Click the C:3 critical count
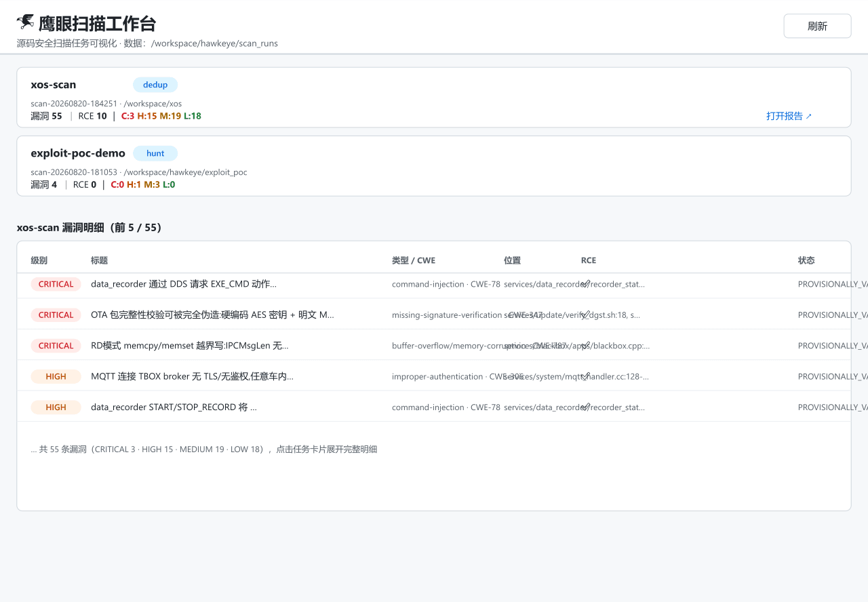 (127, 116)
